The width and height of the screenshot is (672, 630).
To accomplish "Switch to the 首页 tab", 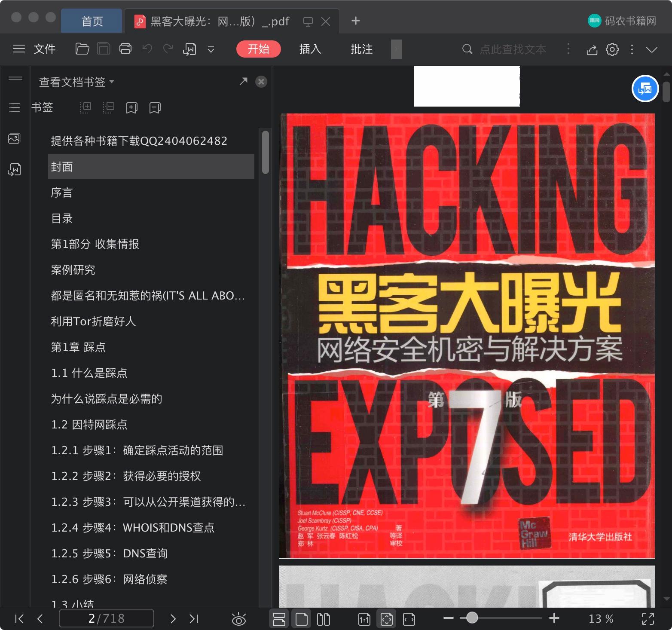I will [x=92, y=21].
